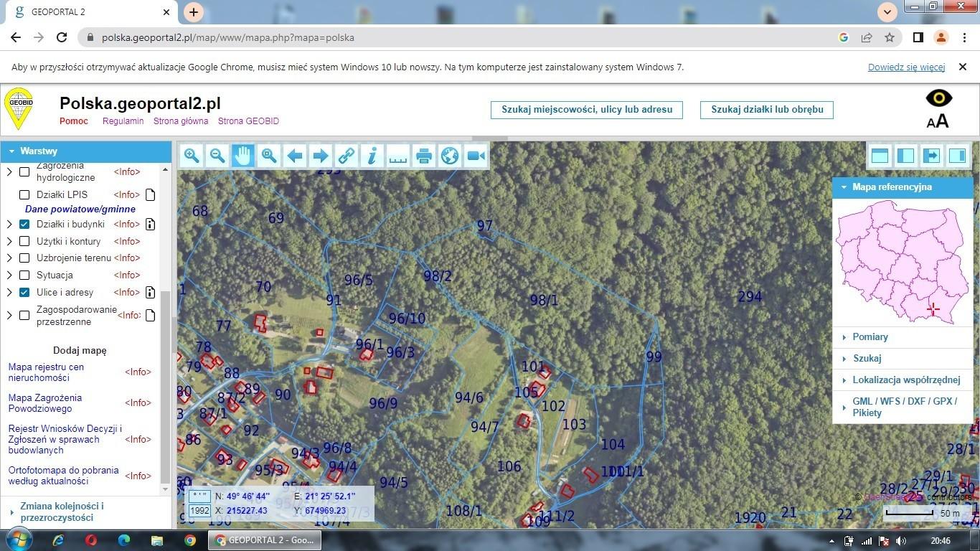Check the Zagrożenia hydrologiczne layer
The height and width of the screenshot is (551, 980).
pos(24,171)
